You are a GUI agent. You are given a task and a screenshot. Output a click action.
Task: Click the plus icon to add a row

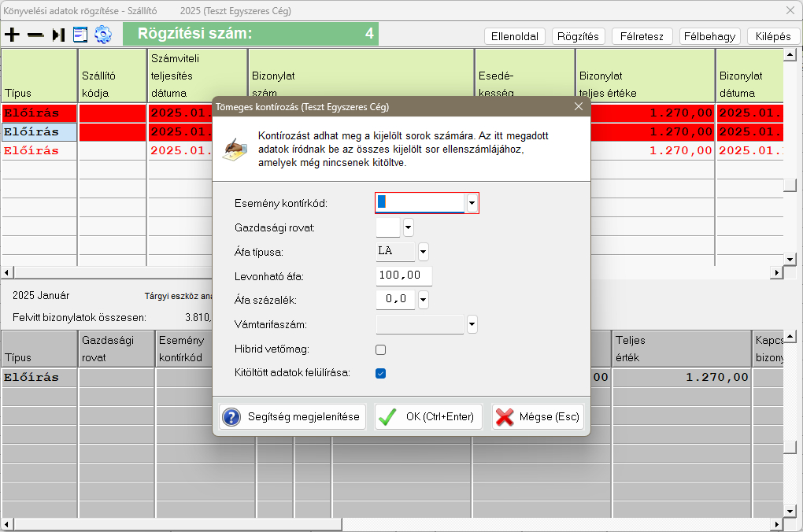12,35
